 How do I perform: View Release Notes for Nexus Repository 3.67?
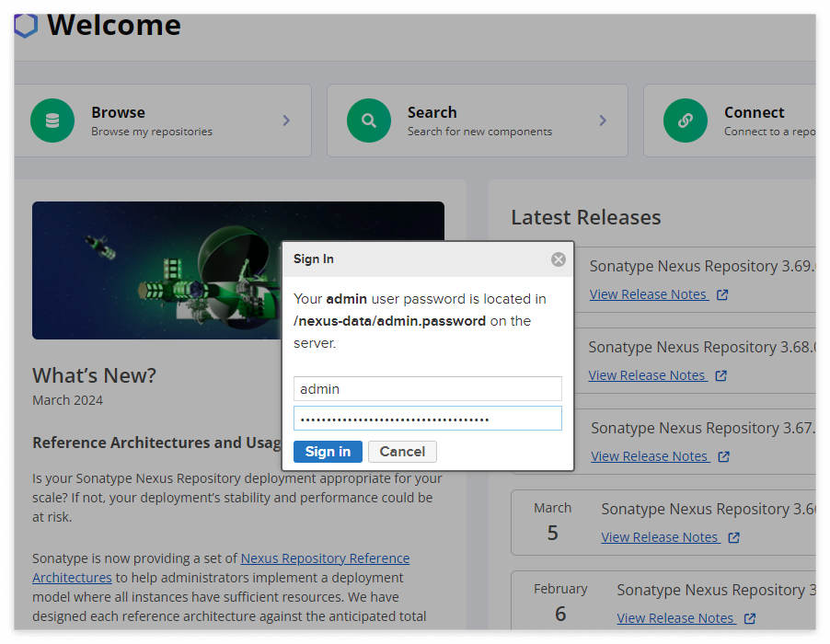coord(650,456)
